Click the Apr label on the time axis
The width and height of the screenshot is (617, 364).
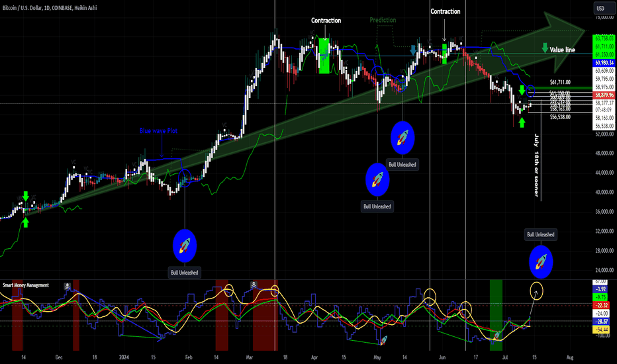pyautogui.click(x=314, y=357)
